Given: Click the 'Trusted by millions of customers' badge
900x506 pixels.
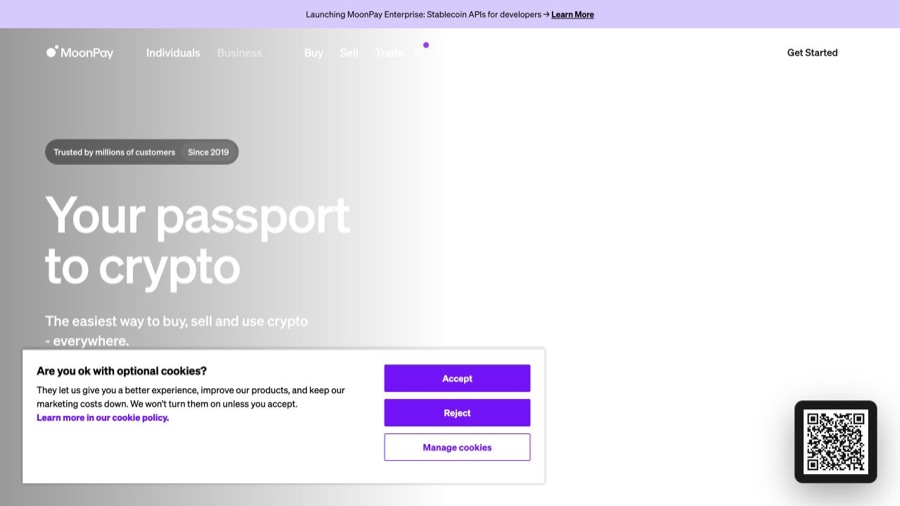Looking at the screenshot, I should tap(114, 152).
